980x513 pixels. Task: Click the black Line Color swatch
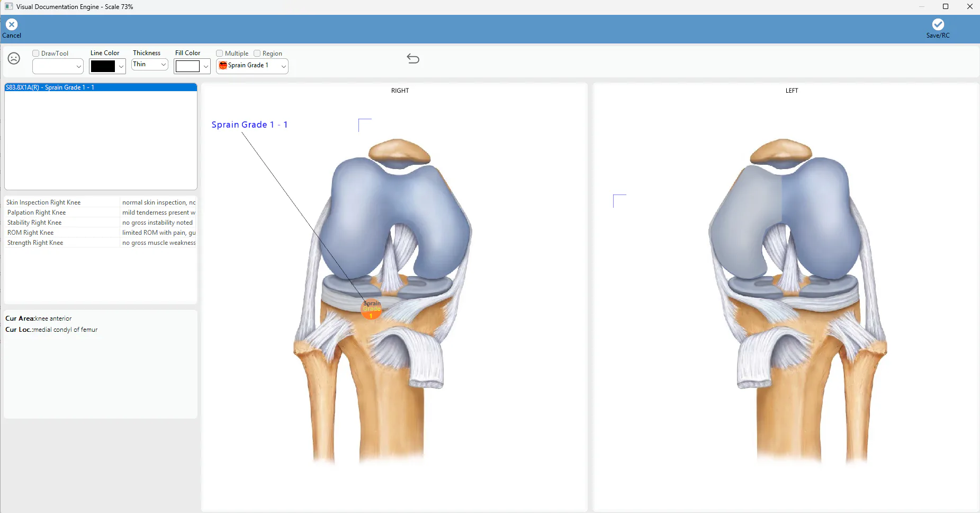pos(103,66)
